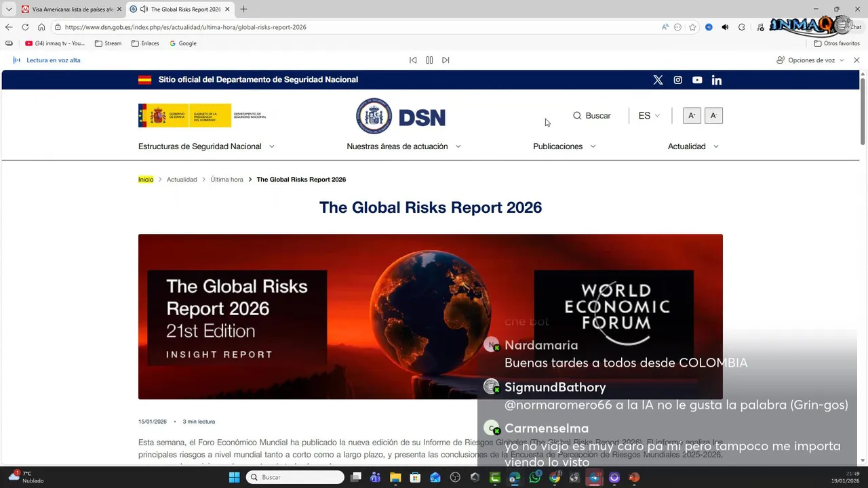Click the article title The Global Risks Report 2026
This screenshot has height=488, width=868.
[431, 207]
